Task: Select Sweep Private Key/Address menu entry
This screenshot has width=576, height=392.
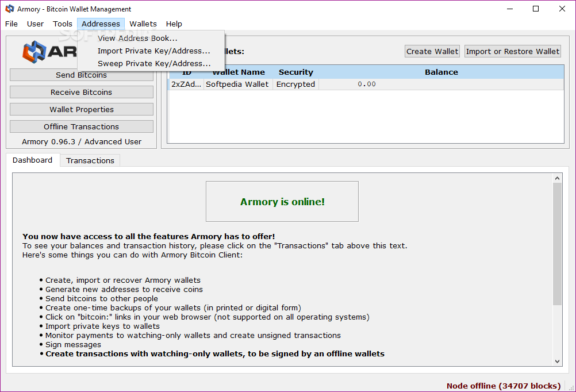Action: tap(151, 63)
